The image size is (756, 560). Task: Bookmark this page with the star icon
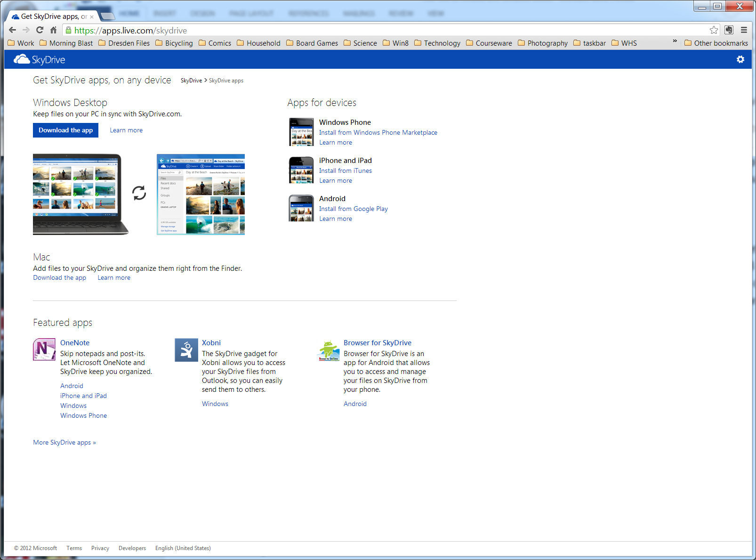click(714, 30)
